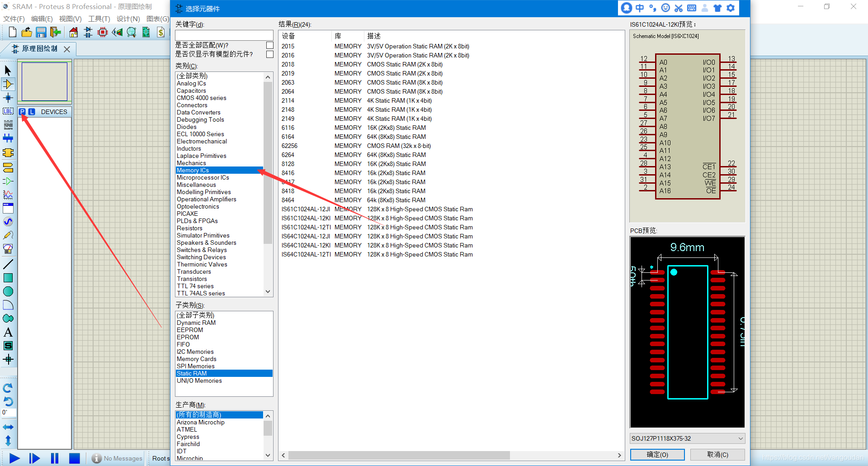
Task: Select the Component Mode tool
Action: coord(8,84)
